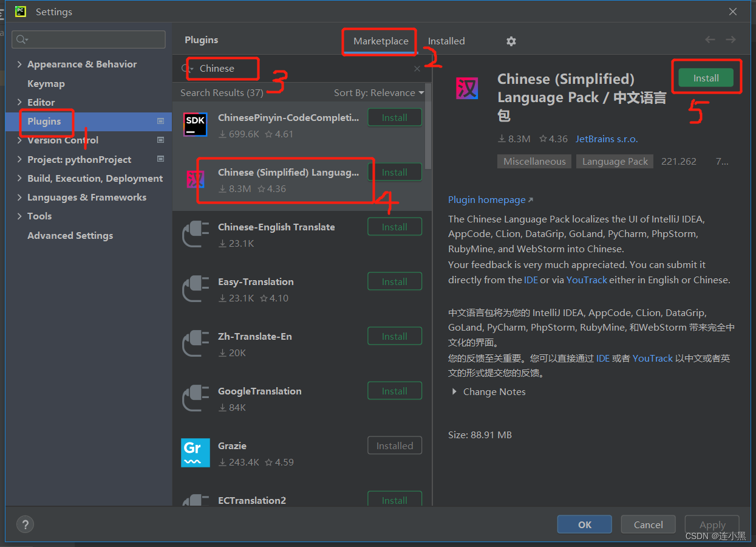Click the project-level icon beside Version Control
Viewport: 756px width, 547px height.
coord(160,140)
